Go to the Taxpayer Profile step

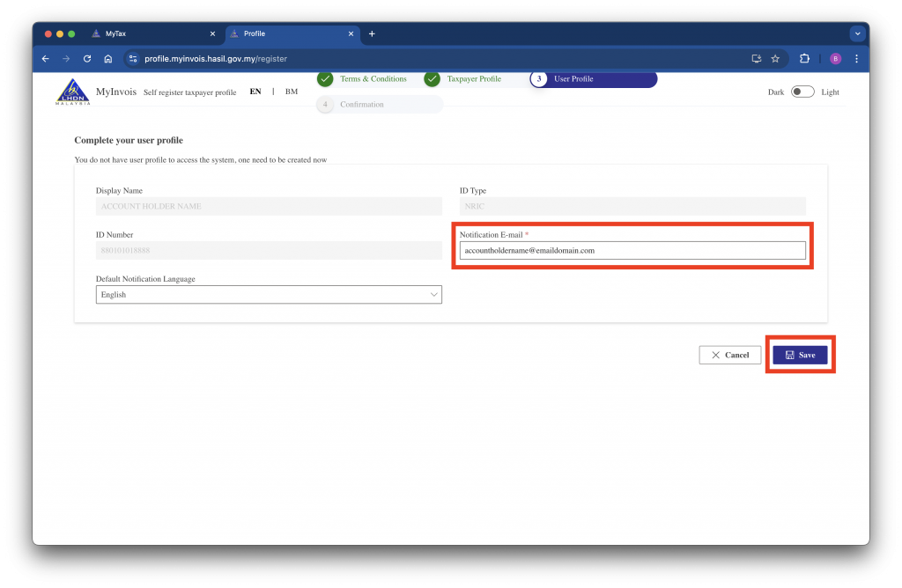472,79
